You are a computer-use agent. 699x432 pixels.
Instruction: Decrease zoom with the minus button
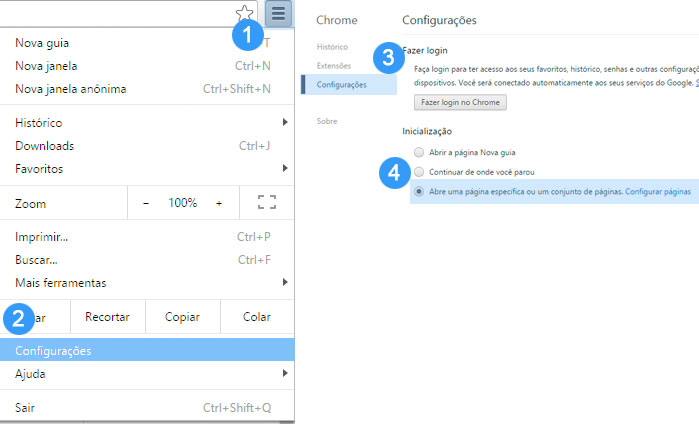(x=146, y=203)
